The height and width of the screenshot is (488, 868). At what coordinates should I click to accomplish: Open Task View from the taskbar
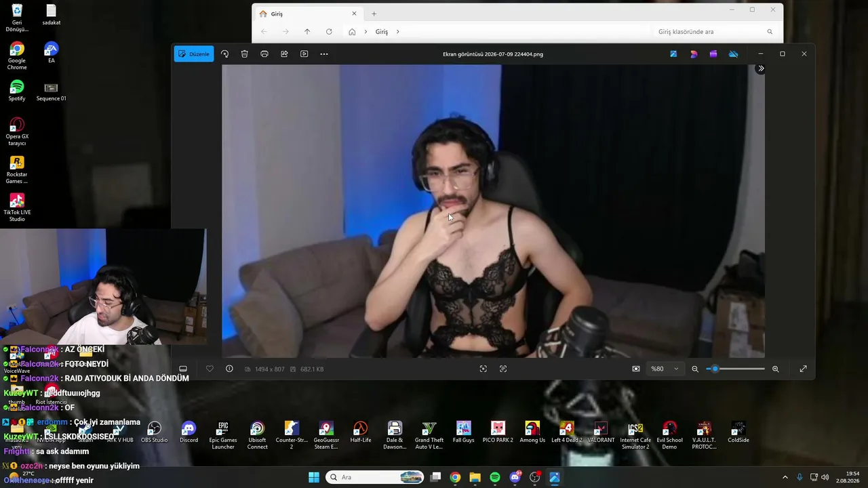pos(436,477)
